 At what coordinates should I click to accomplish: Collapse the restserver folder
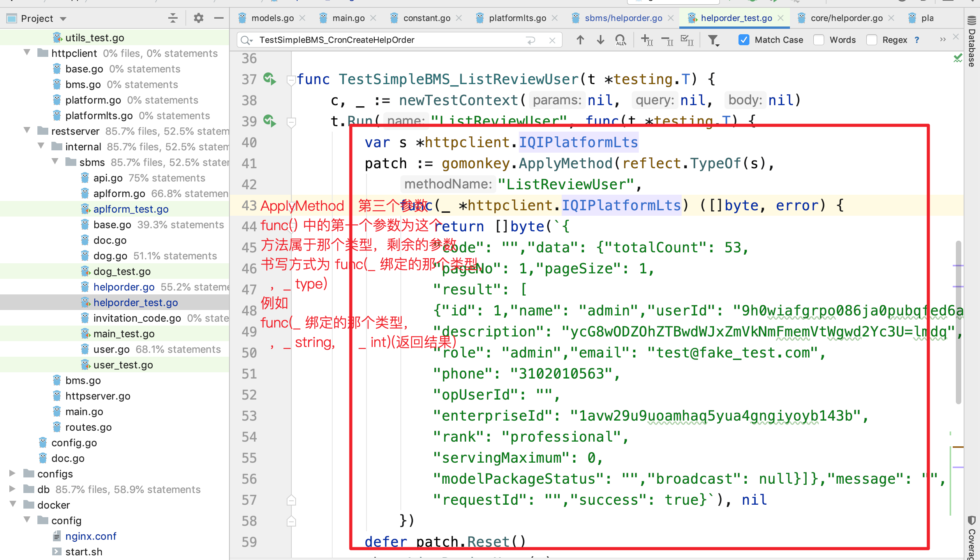27,130
